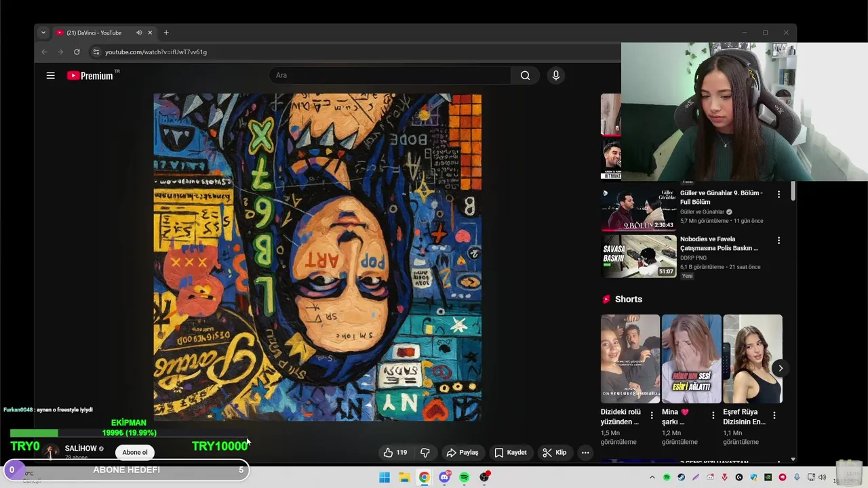Open the Güller ve Günahlar channel name
Image resolution: width=868 pixels, height=488 pixels.
702,211
